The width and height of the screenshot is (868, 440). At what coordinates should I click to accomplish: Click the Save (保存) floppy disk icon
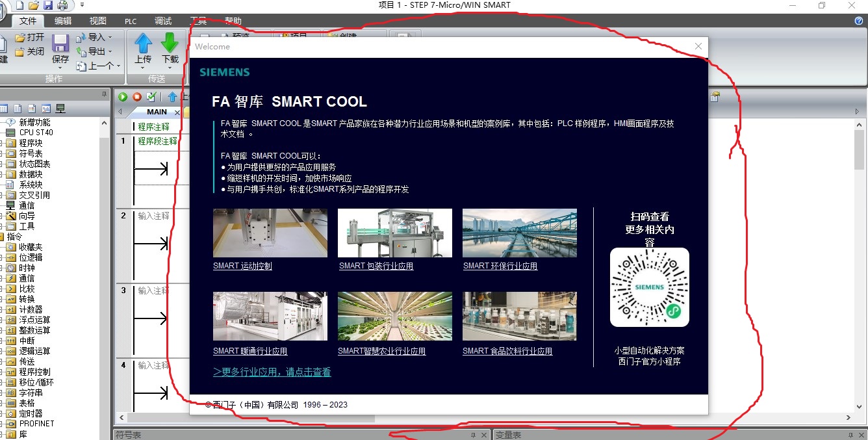click(60, 44)
